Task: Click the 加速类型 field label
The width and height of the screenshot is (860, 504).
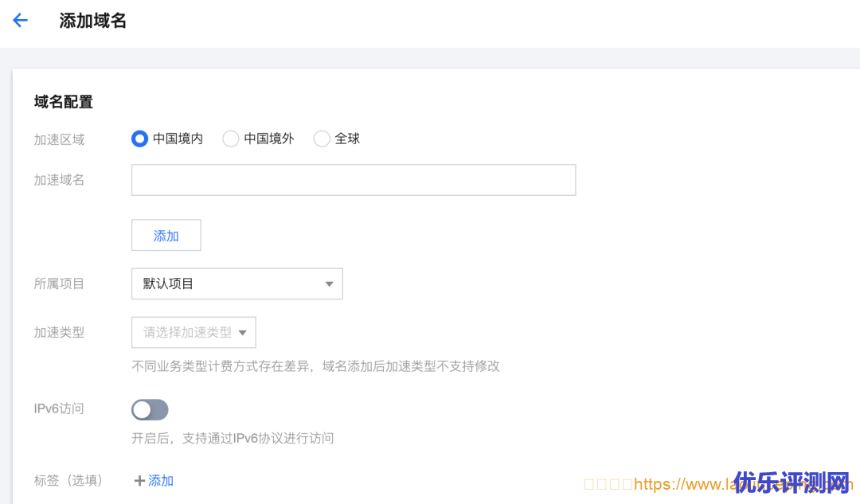Action: coord(59,332)
